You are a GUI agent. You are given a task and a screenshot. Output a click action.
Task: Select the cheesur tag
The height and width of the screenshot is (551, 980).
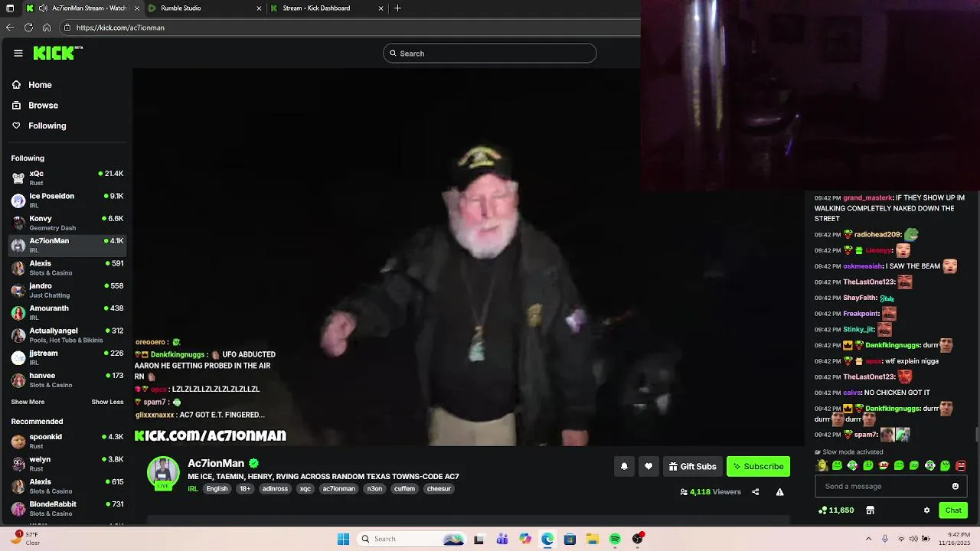coord(439,488)
